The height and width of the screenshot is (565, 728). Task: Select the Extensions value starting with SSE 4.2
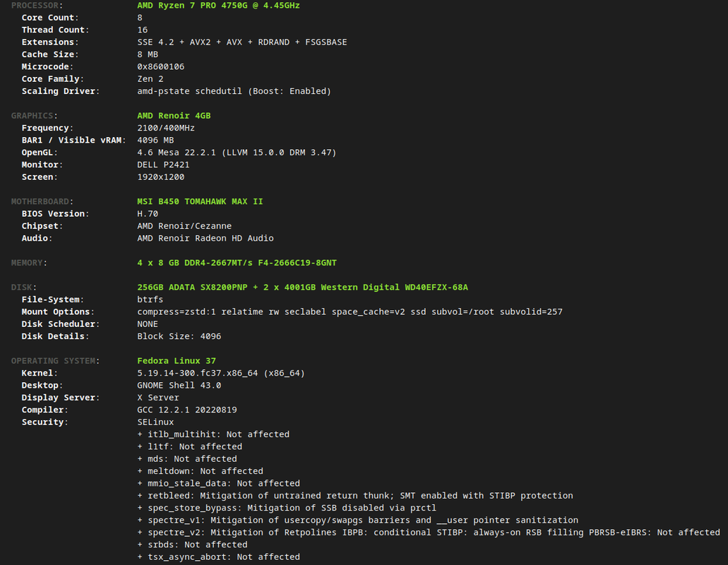(x=242, y=42)
